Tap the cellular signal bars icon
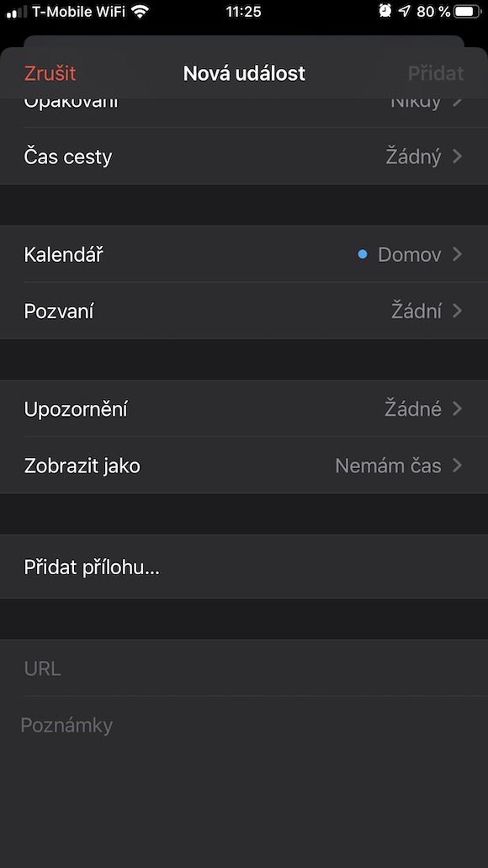Viewport: 488px width, 868px height. point(16,11)
